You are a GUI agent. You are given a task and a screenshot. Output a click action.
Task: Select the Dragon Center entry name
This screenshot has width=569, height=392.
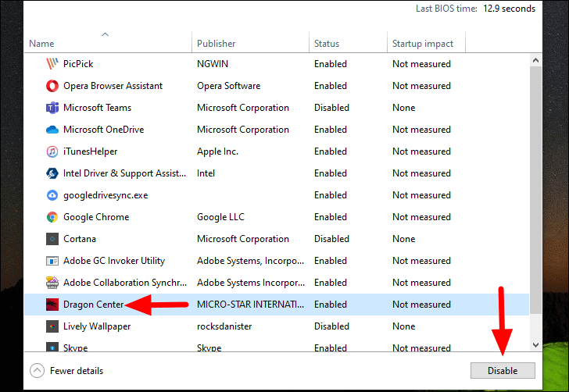tap(93, 305)
